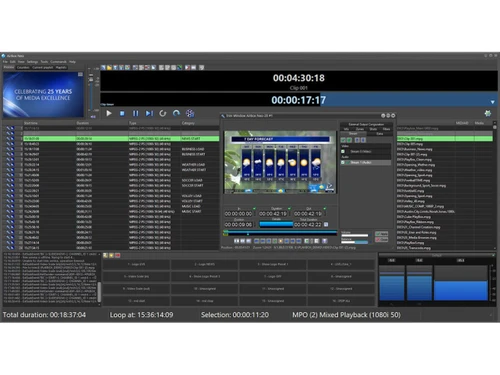This screenshot has width=500, height=375.
Task: Click the red icon above shortcut buttons
Action: 117,255
